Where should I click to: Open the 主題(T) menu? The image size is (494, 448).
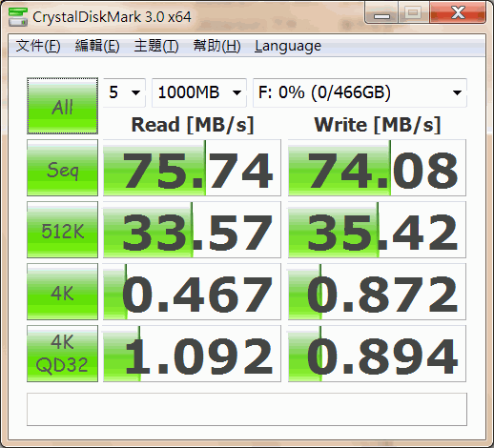tap(156, 46)
